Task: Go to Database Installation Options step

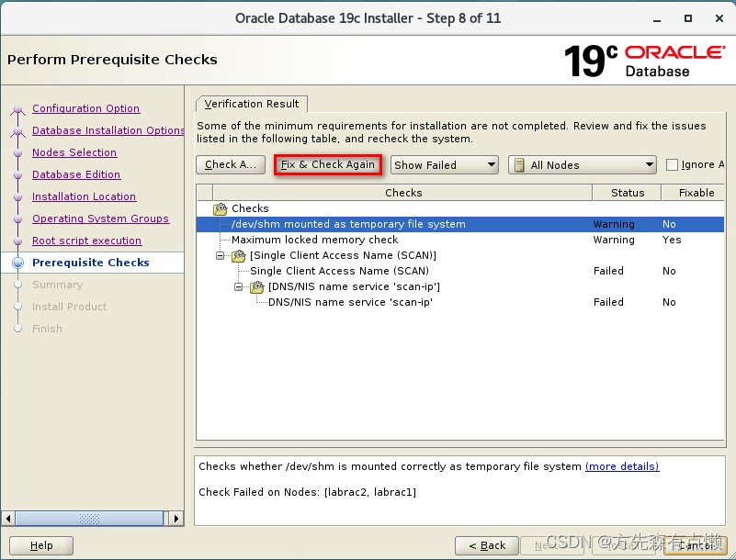Action: [108, 130]
